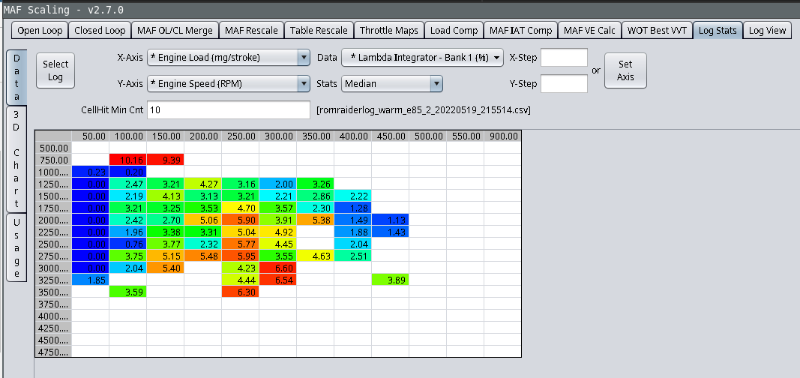Switch to the Closed Loop tab

(x=99, y=31)
